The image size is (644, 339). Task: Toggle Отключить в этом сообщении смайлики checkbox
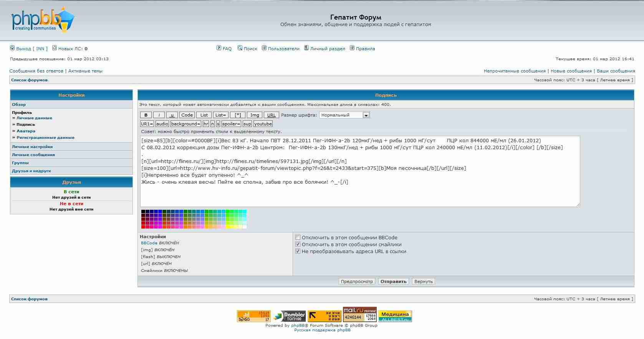pyautogui.click(x=298, y=244)
